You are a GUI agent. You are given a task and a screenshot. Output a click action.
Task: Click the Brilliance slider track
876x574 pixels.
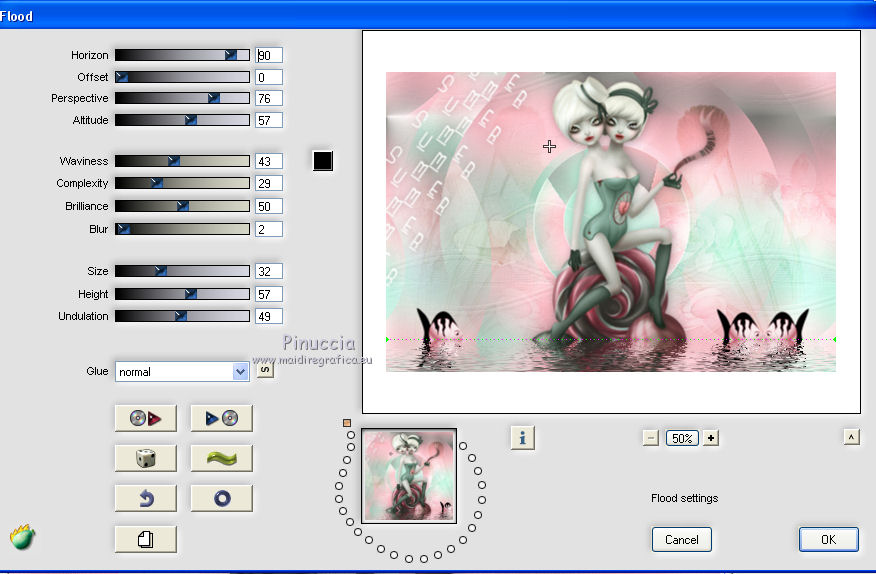(x=182, y=206)
